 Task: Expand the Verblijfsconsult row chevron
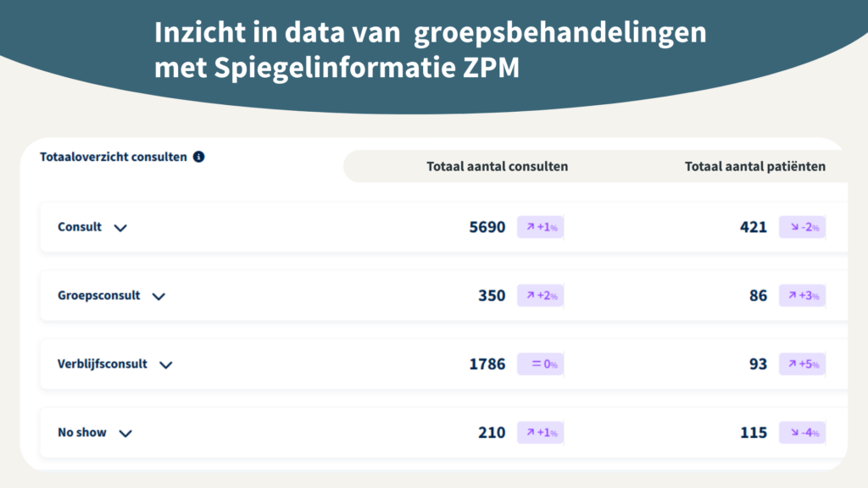pyautogui.click(x=166, y=365)
